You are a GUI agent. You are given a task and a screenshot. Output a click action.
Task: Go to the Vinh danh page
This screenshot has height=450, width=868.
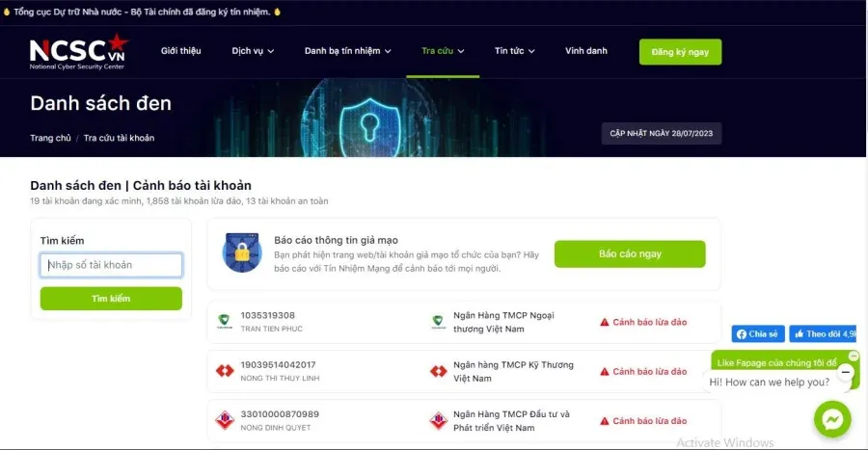pos(586,51)
